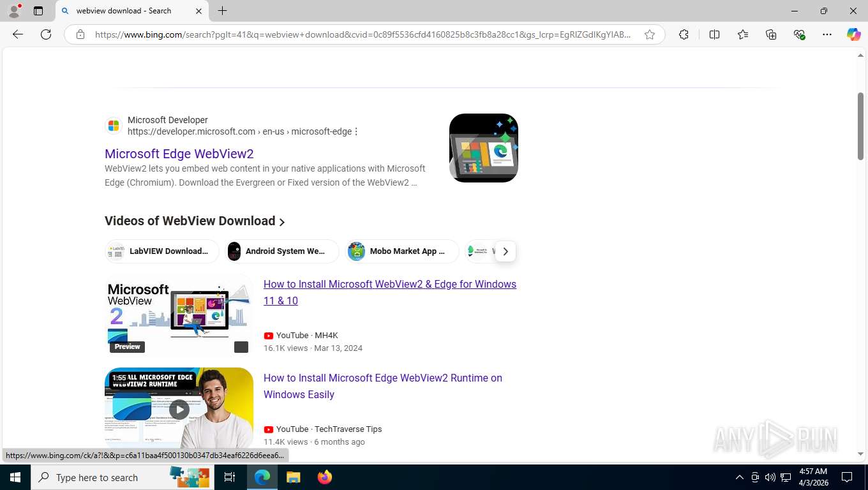Open Settings and more ellipsis menu

827,34
